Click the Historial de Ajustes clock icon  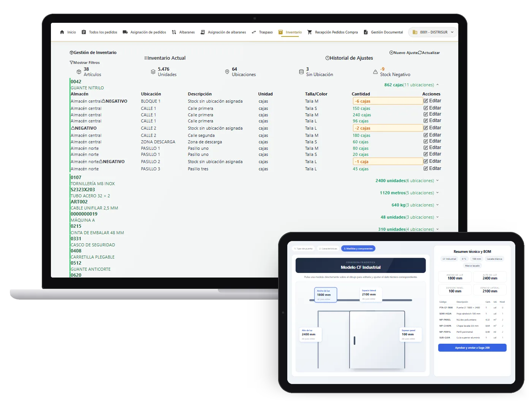click(328, 58)
